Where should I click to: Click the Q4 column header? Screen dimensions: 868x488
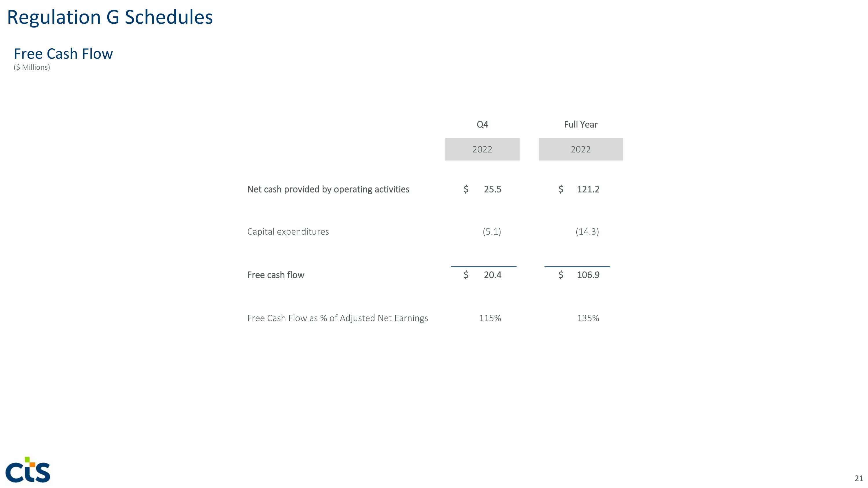(482, 125)
